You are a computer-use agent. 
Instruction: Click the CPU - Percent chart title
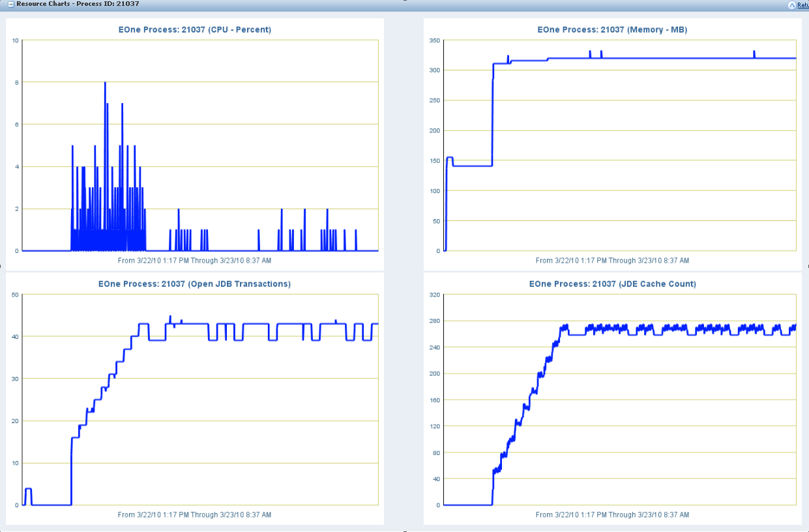tap(195, 29)
